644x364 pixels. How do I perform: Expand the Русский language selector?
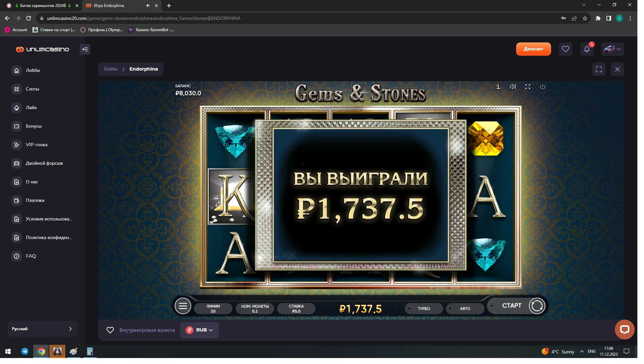point(42,329)
